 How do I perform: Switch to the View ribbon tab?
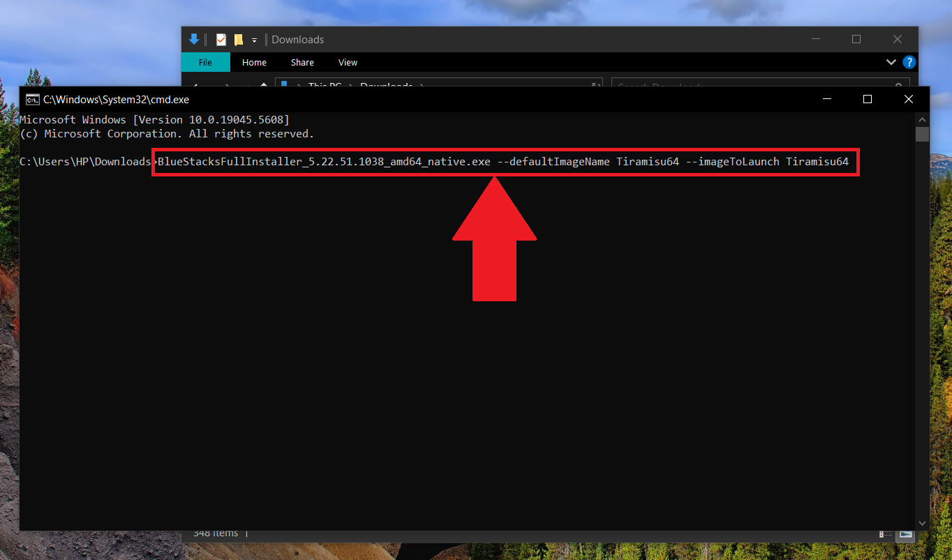coord(348,62)
